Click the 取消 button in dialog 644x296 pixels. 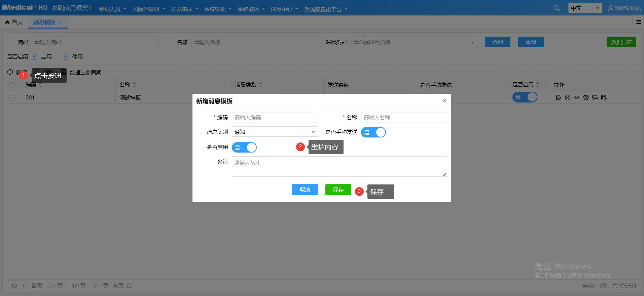point(305,189)
